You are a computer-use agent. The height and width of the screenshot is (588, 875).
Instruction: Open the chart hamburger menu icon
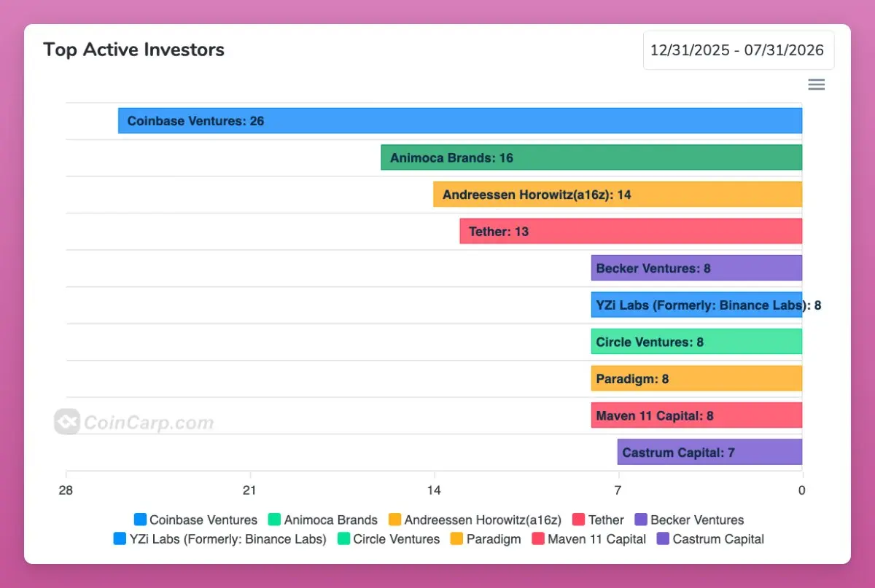point(817,85)
